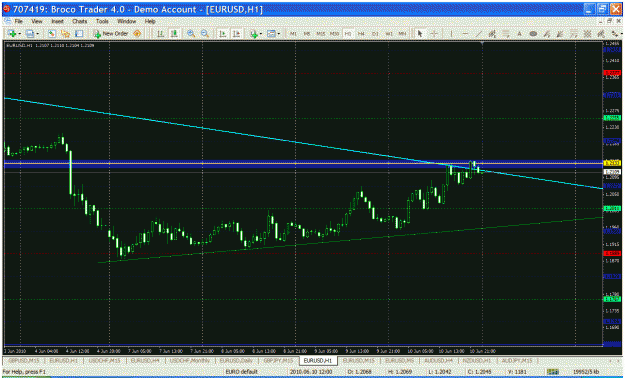Select the Equidistant Channel tool

click(492, 34)
